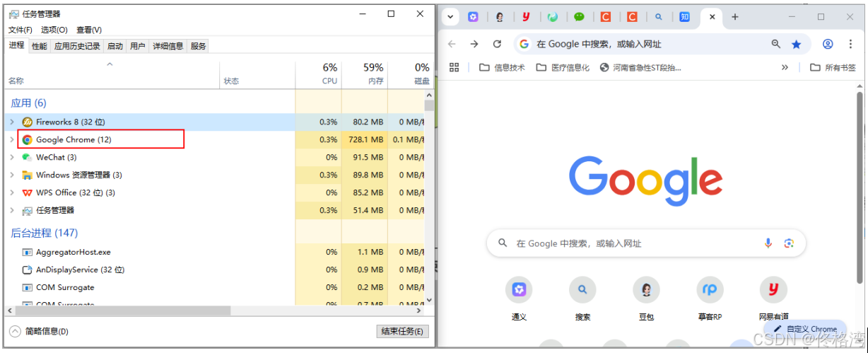
Task: Switch to the 应用历史记录 tab
Action: [77, 46]
